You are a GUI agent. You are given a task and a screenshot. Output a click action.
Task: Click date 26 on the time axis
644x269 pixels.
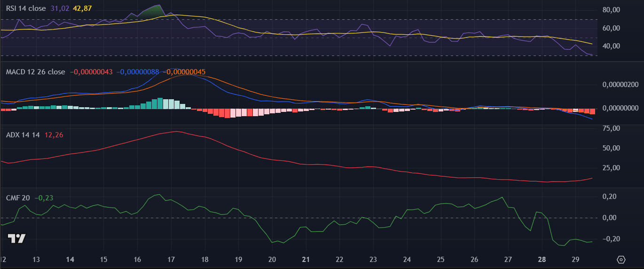(x=474, y=260)
